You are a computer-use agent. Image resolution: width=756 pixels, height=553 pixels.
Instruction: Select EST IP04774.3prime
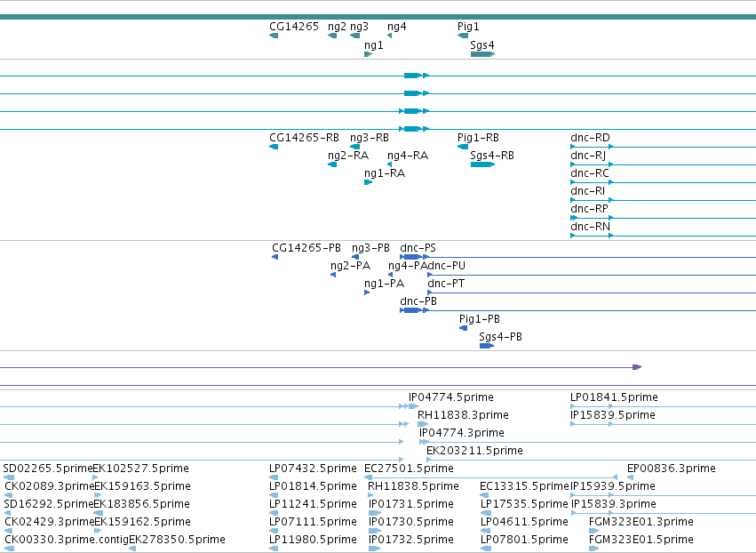coord(461,433)
